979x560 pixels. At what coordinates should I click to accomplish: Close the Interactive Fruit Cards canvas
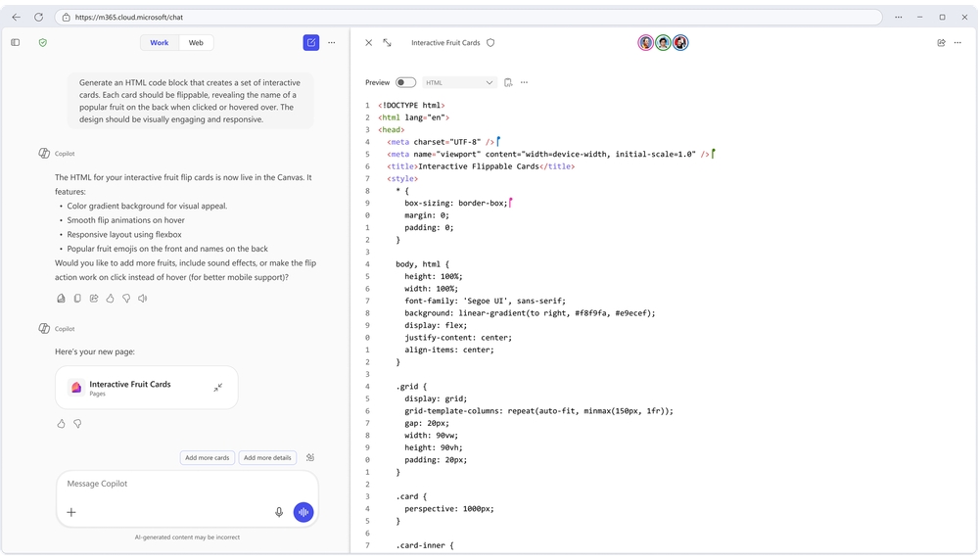coord(368,42)
